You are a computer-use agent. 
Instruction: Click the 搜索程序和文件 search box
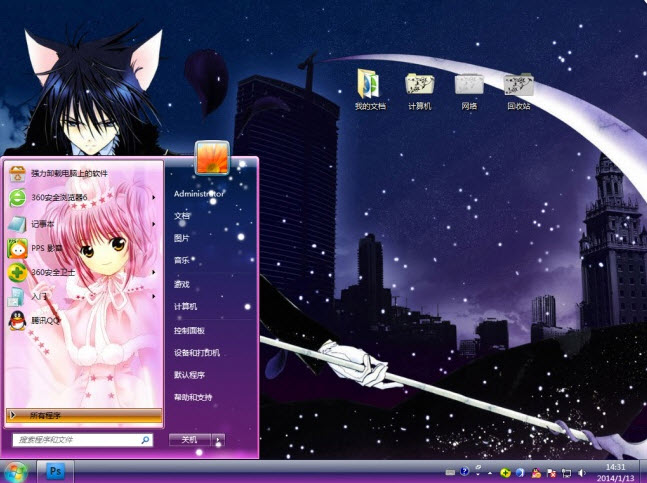83,440
